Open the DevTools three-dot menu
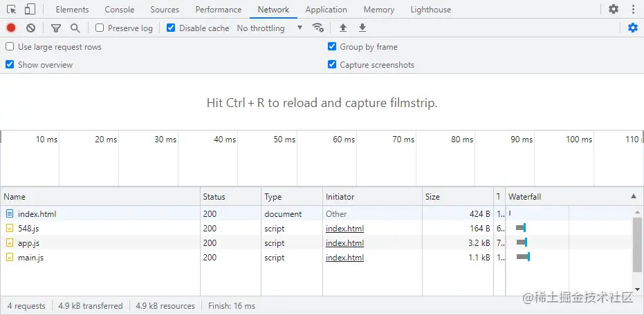Image resolution: width=644 pixels, height=315 pixels. (632, 10)
